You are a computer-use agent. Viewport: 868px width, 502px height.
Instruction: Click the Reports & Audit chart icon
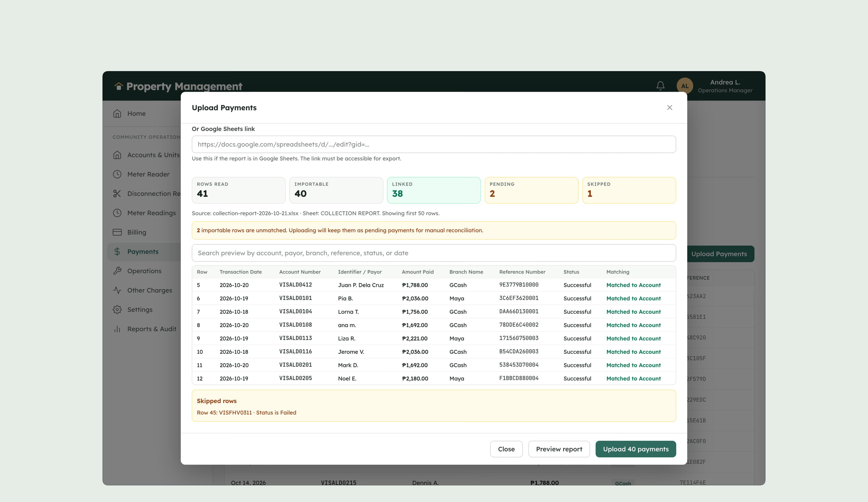coord(117,329)
